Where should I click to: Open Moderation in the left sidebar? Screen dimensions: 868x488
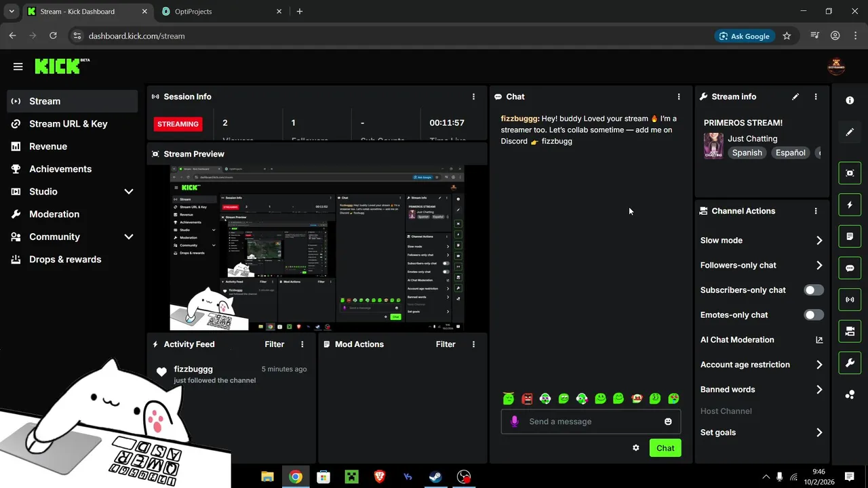click(73, 214)
